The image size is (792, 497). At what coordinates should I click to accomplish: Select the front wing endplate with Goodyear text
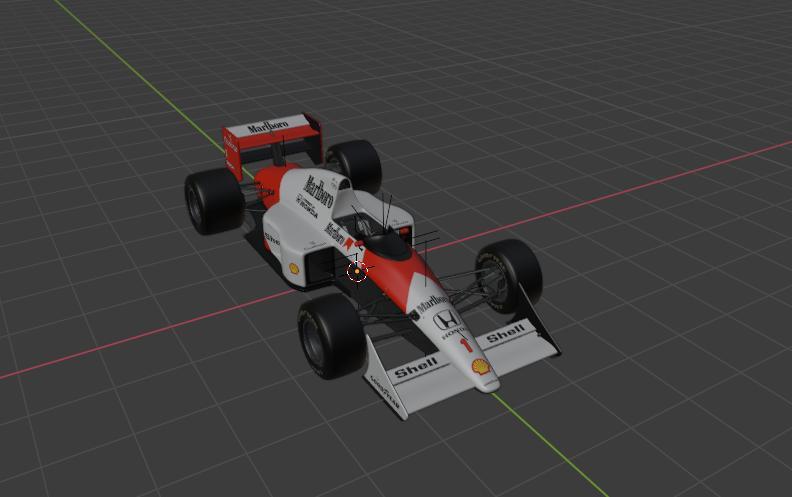[x=385, y=381]
